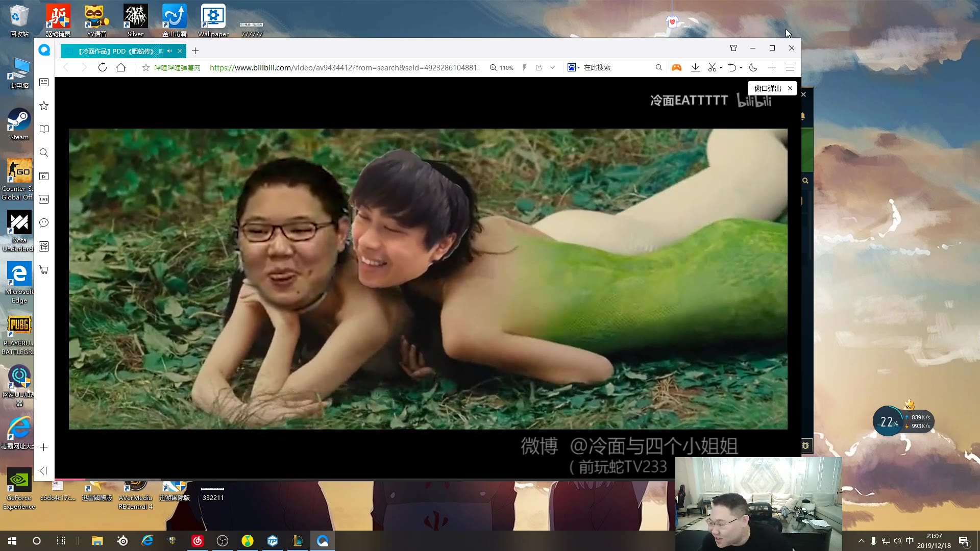This screenshot has height=551, width=980.
Task: Open the chat bubble icon in sidebar
Action: coord(44,223)
